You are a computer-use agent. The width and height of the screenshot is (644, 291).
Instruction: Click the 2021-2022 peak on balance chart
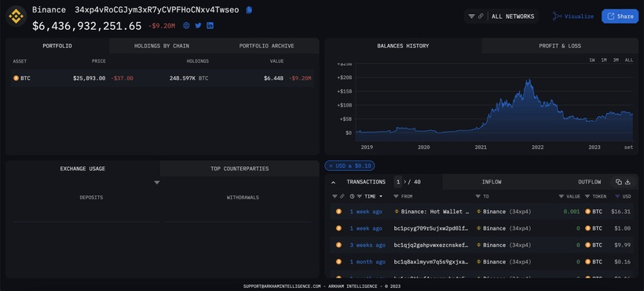529,81
